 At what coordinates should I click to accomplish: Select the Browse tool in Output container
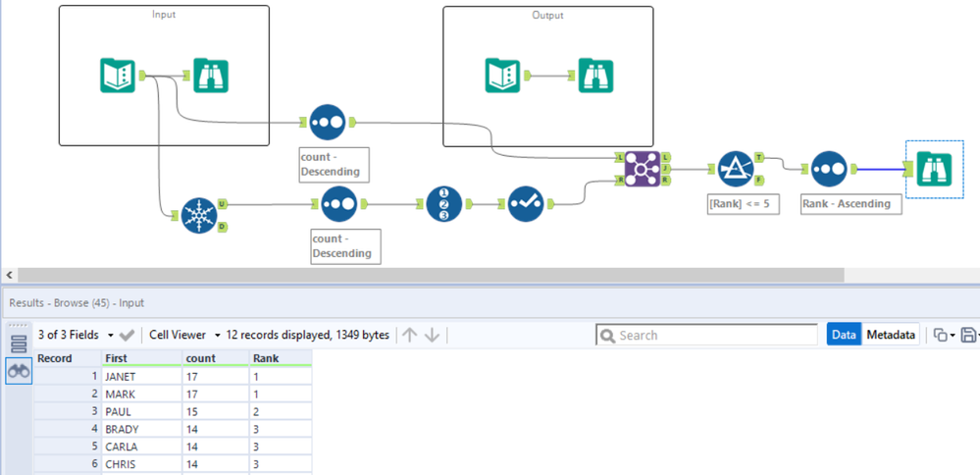595,75
